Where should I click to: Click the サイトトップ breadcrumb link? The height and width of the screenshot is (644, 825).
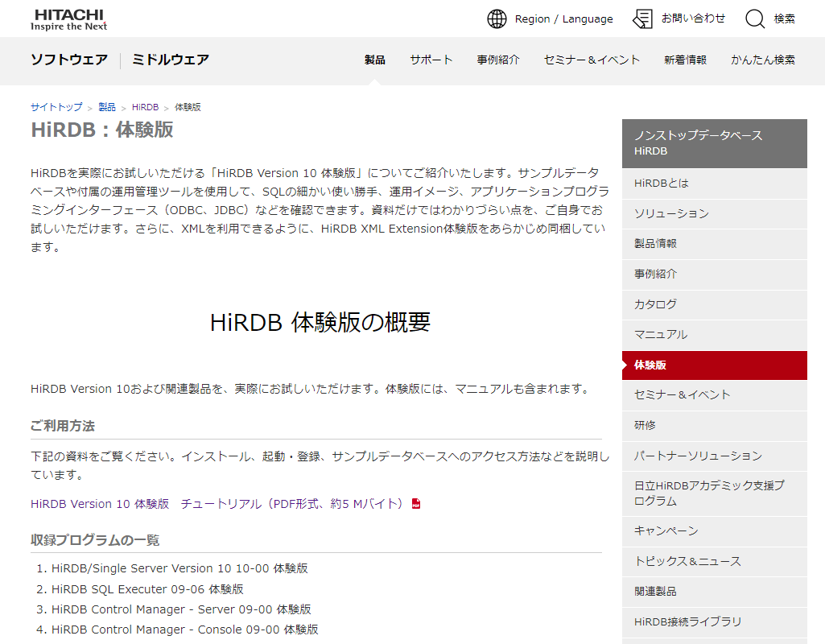click(56, 107)
